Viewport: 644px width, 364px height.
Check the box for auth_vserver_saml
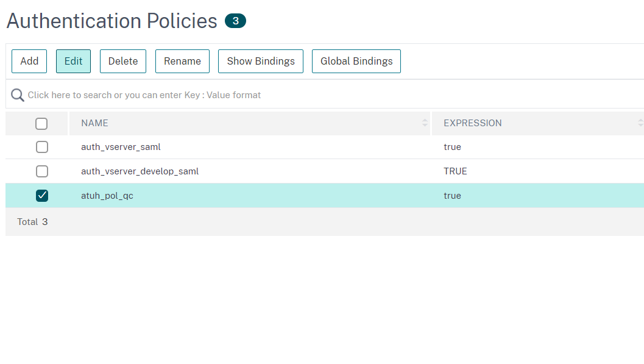click(41, 147)
